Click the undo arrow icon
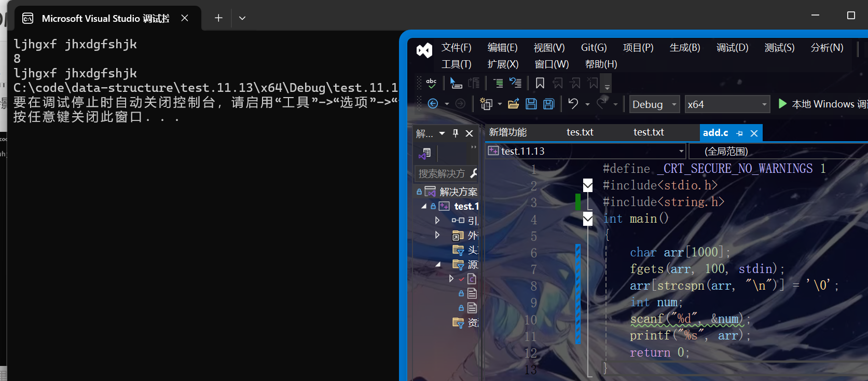This screenshot has width=868, height=381. [573, 103]
